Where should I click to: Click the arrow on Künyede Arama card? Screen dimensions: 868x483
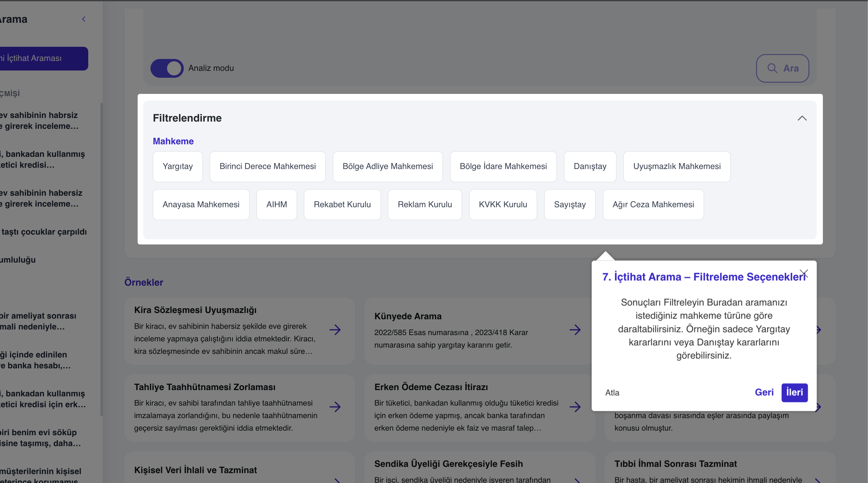tap(575, 330)
